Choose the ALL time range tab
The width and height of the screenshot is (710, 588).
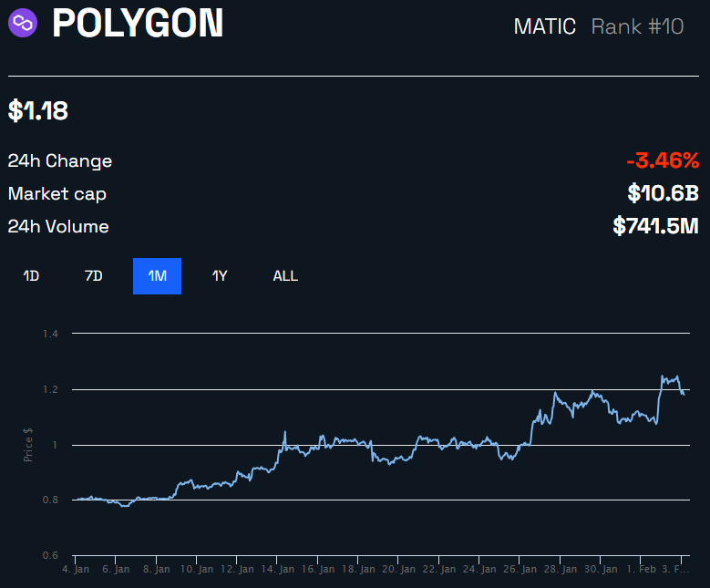285,276
